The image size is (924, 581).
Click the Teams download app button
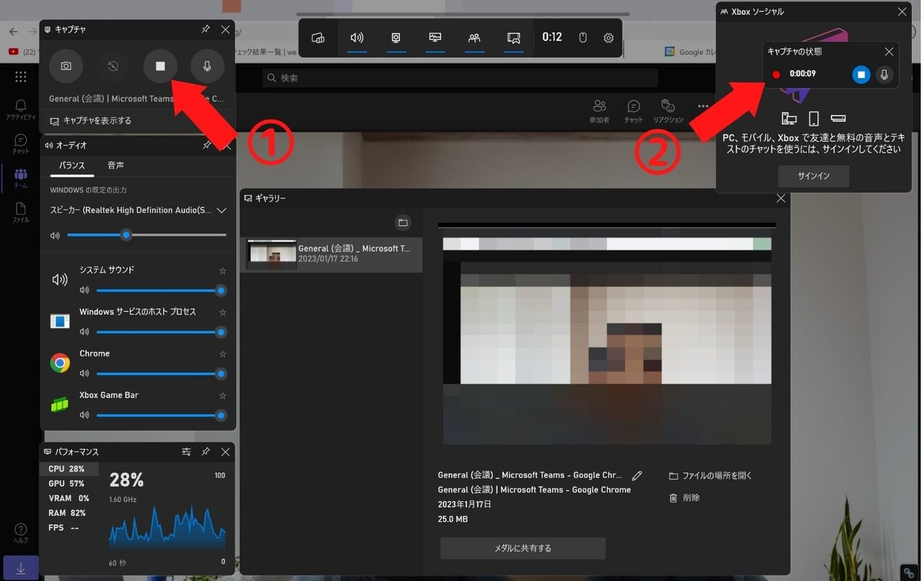(x=20, y=568)
